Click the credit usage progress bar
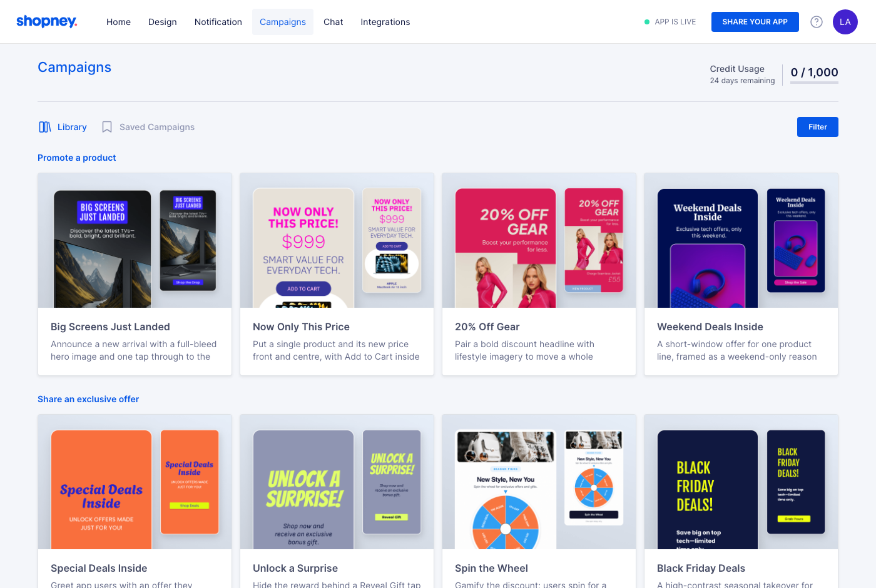This screenshot has height=588, width=876. point(814,83)
